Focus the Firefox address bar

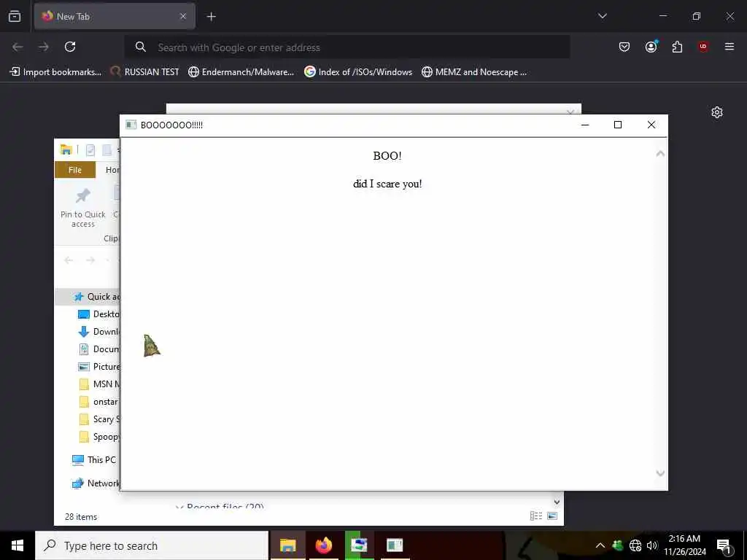(347, 47)
